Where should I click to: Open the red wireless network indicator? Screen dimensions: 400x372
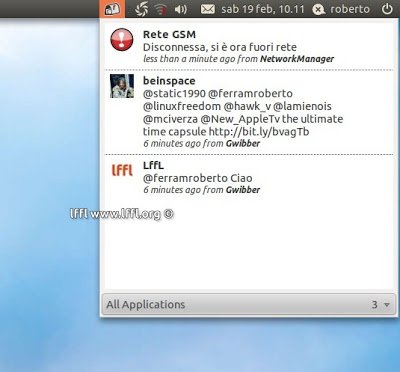(x=161, y=9)
